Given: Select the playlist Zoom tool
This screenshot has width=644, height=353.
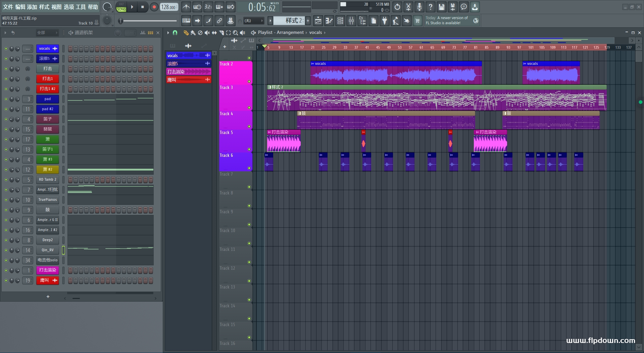Looking at the screenshot, I should click(236, 33).
